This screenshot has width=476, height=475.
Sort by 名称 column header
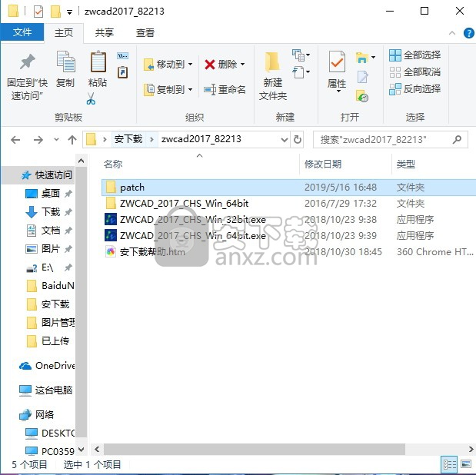pos(113,164)
